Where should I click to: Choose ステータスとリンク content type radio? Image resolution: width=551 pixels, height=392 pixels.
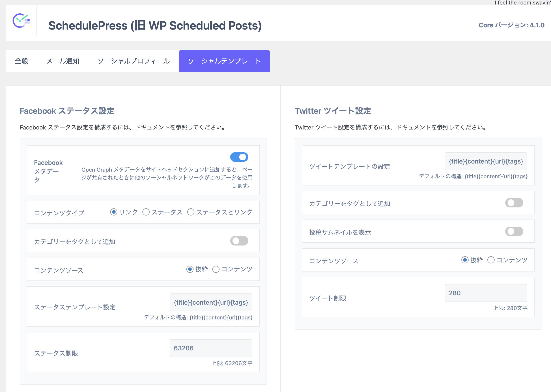tap(191, 212)
